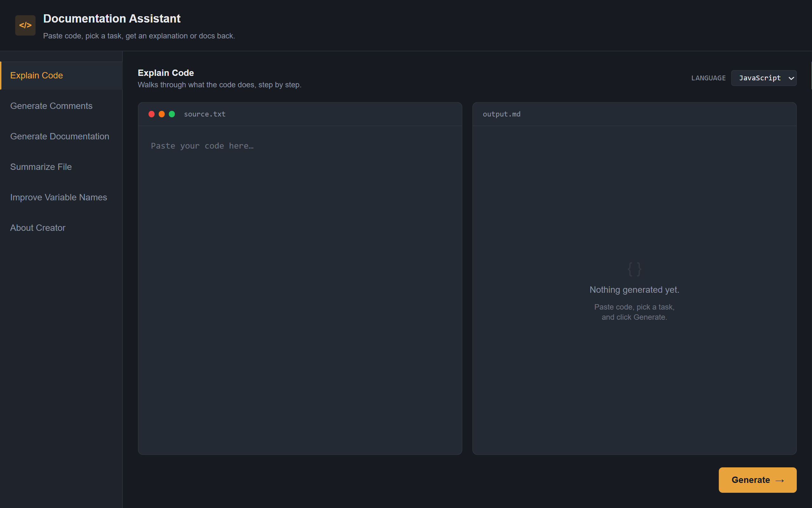
Task: Choose Summarize File in sidebar
Action: 61,167
